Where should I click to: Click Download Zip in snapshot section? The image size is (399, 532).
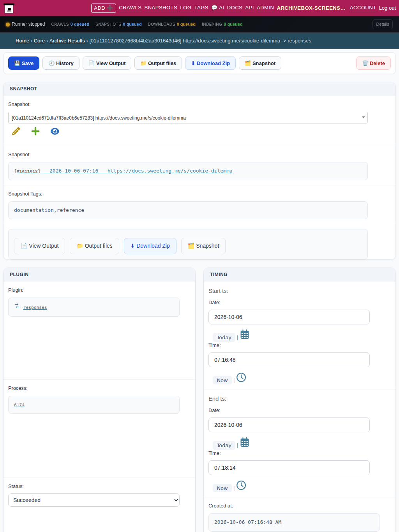tap(150, 246)
